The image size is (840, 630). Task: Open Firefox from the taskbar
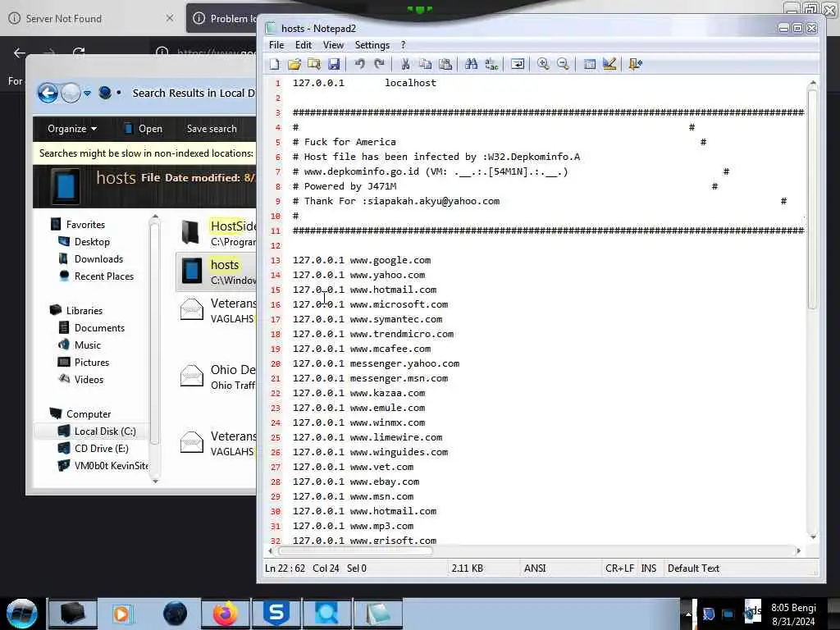point(226,614)
